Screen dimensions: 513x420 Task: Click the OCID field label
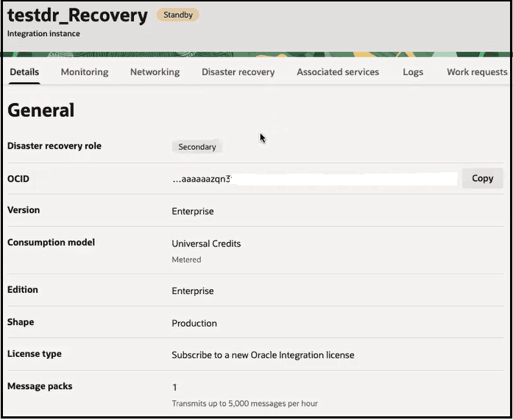pyautogui.click(x=18, y=179)
